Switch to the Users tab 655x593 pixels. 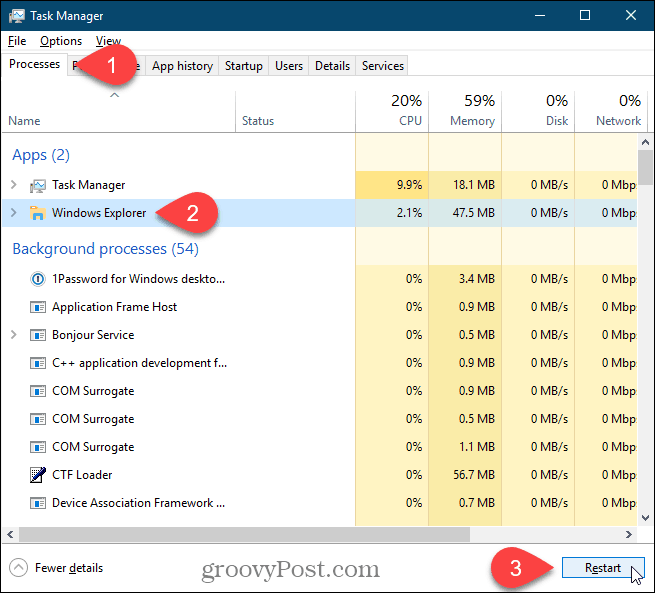[x=289, y=66]
